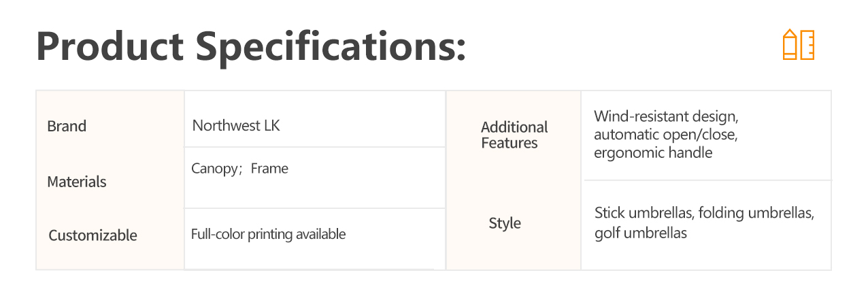Click Stick umbrellas, folding umbrellas text
This screenshot has width=868, height=294.
pos(704,213)
